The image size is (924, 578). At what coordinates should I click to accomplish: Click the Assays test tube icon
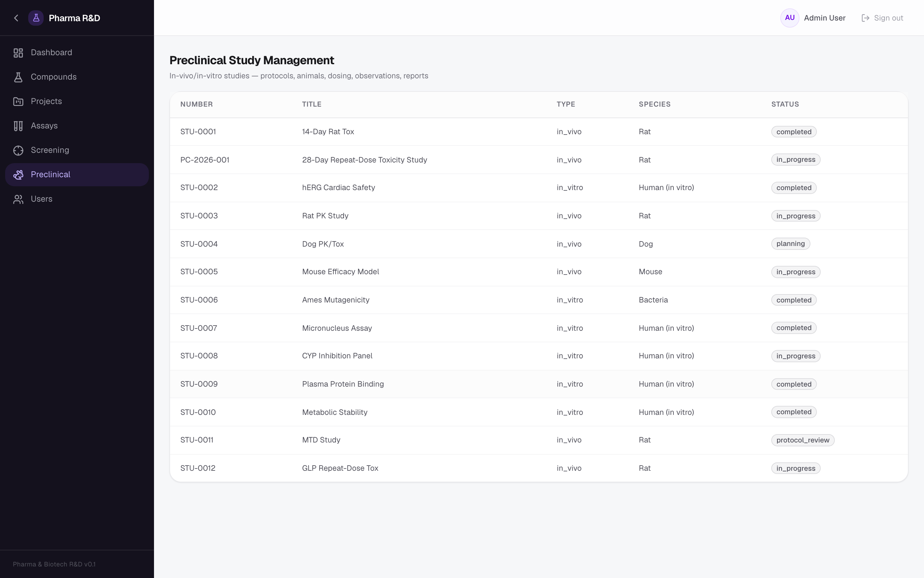18,126
